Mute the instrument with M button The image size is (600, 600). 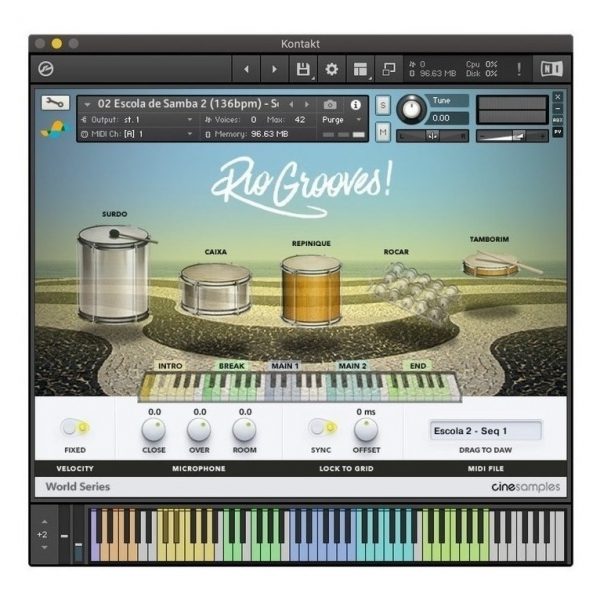pyautogui.click(x=383, y=132)
